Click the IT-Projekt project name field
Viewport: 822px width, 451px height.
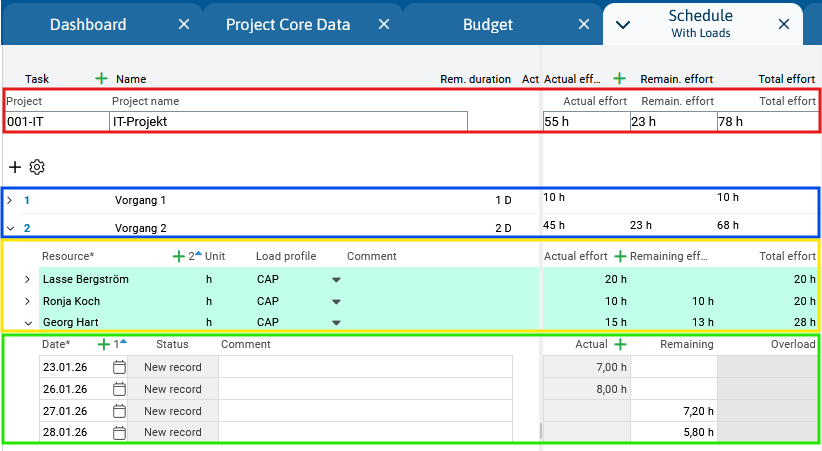tap(288, 121)
